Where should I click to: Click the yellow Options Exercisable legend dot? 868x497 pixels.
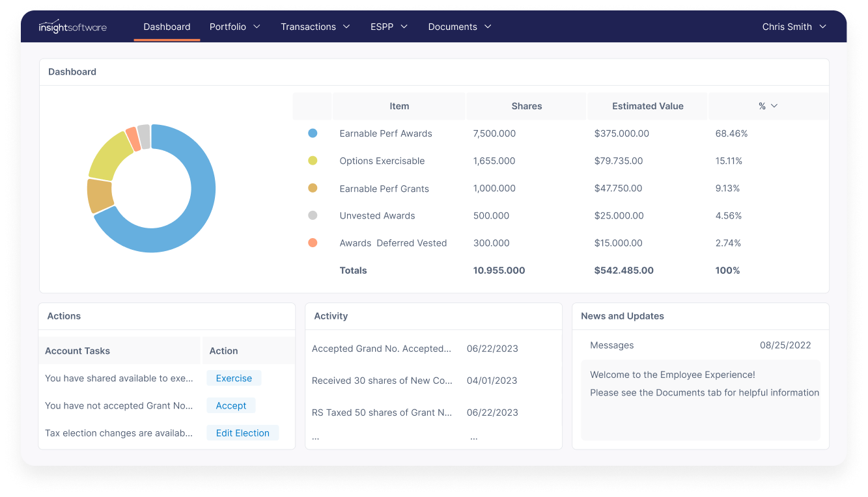click(x=312, y=161)
